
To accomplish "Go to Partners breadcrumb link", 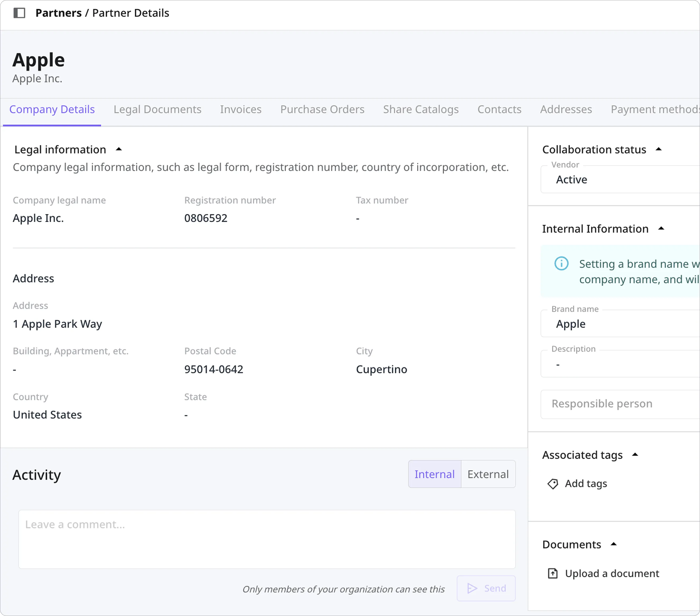I will (59, 13).
